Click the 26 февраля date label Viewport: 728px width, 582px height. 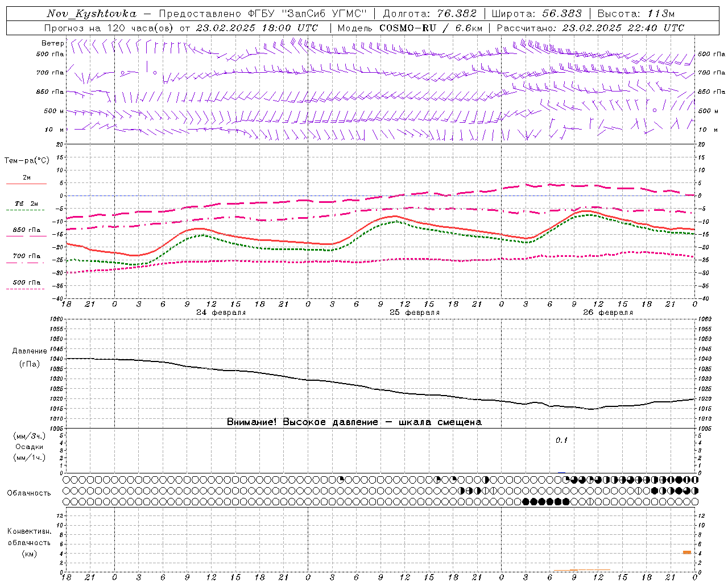coord(608,313)
